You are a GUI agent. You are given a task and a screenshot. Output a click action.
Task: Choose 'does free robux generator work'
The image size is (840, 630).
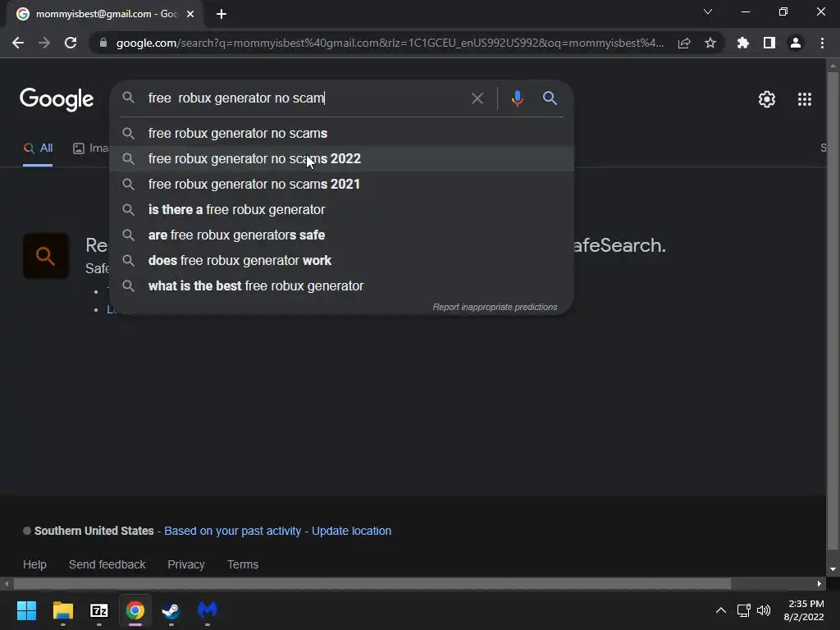(342, 261)
